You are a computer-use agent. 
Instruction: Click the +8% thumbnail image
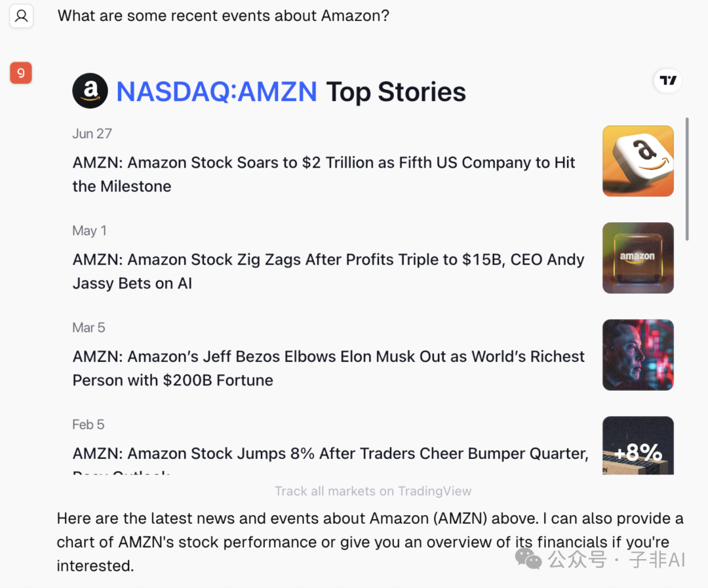click(x=638, y=445)
